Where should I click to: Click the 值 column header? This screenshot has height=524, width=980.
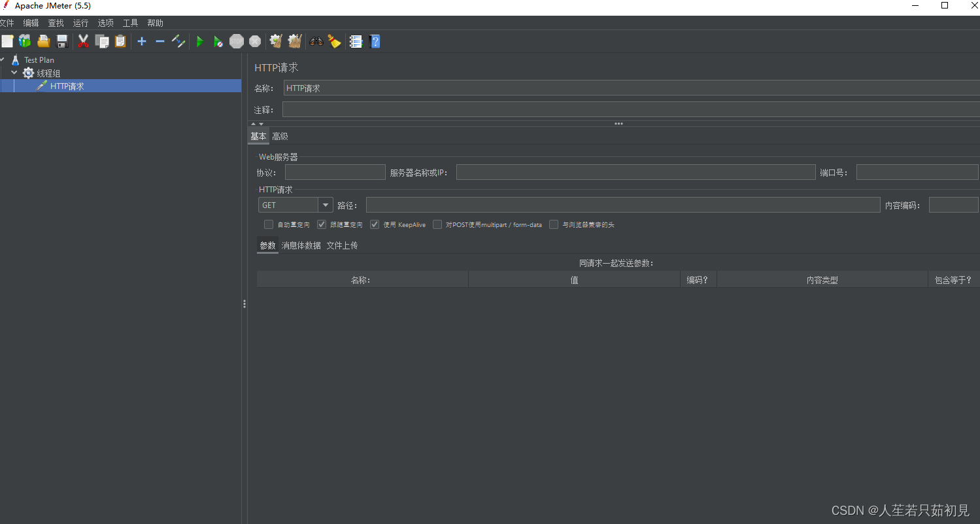574,280
